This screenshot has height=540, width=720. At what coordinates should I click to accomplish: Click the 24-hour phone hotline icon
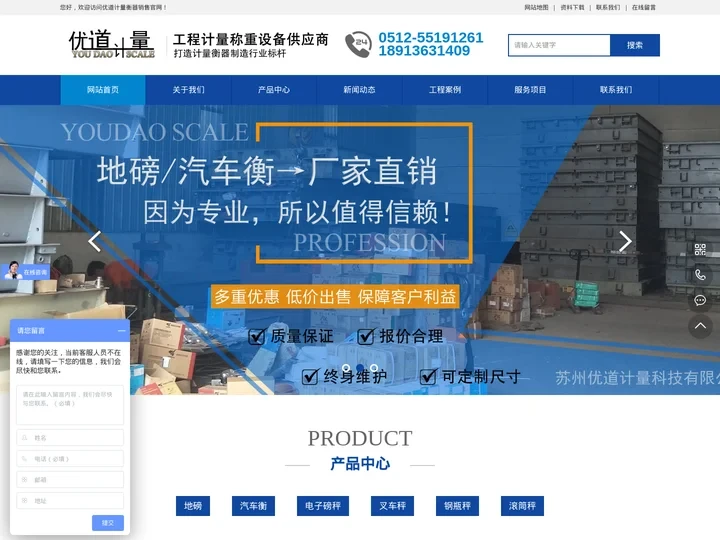tap(358, 45)
